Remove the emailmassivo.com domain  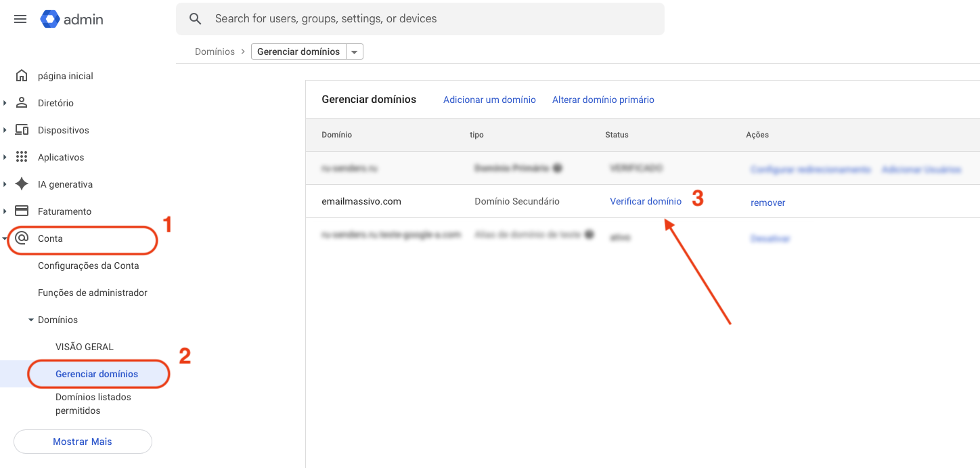point(767,203)
